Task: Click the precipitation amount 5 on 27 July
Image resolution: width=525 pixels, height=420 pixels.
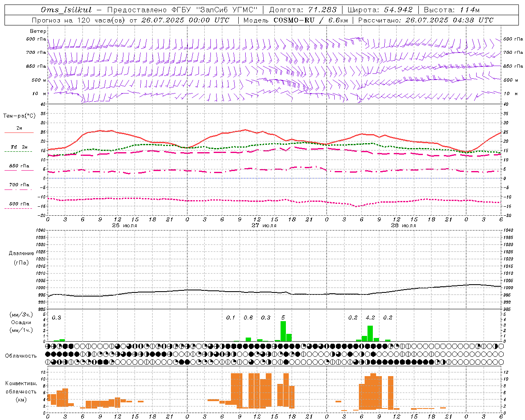Action: (x=283, y=317)
